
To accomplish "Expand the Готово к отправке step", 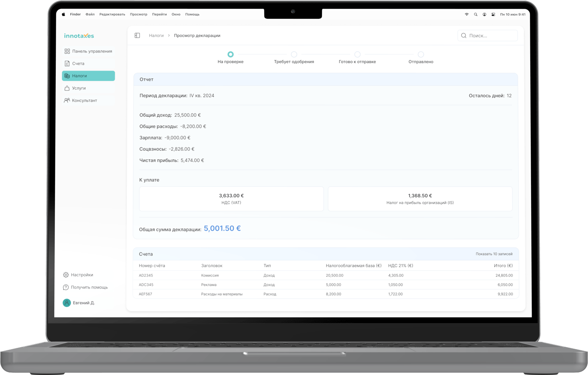I will 357,54.
